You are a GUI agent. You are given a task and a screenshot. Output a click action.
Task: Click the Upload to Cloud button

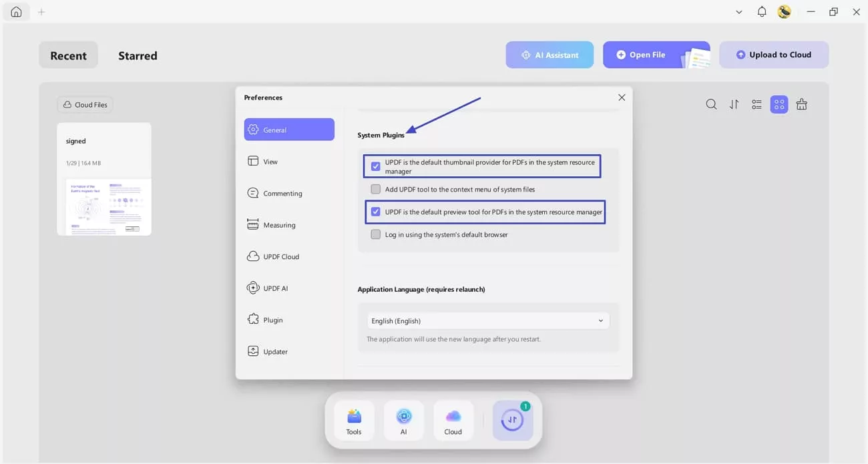(773, 55)
